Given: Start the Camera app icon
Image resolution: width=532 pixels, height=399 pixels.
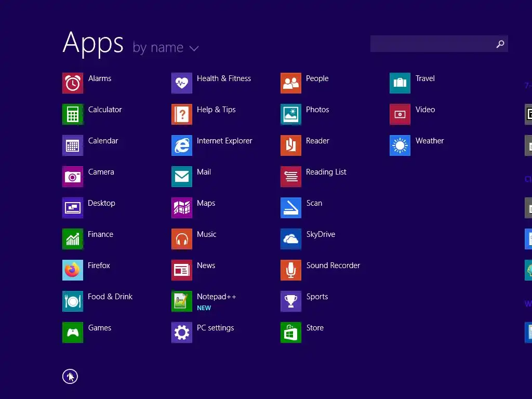Looking at the screenshot, I should [x=73, y=177].
